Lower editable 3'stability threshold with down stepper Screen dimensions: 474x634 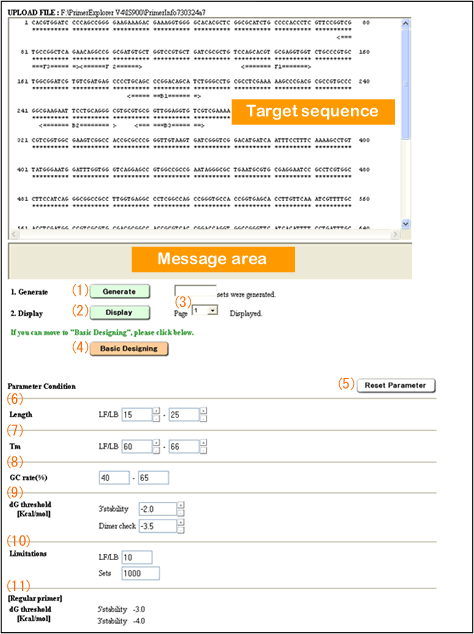tap(181, 513)
